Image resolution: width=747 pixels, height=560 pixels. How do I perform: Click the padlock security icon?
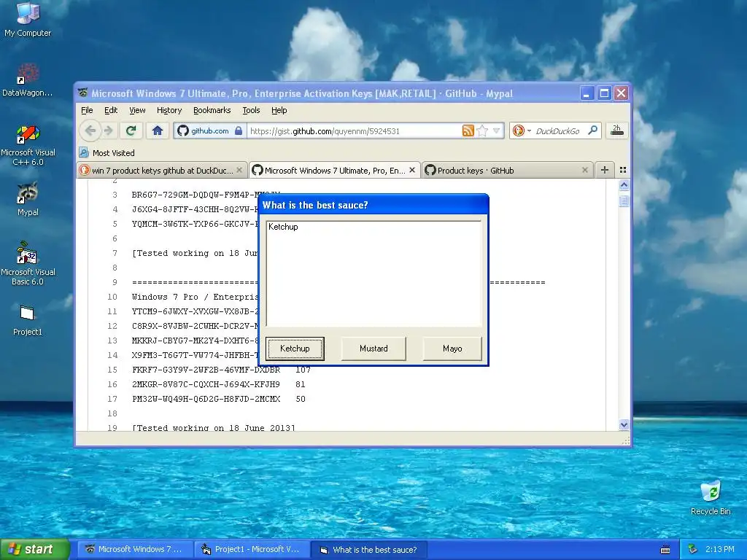pyautogui.click(x=239, y=131)
